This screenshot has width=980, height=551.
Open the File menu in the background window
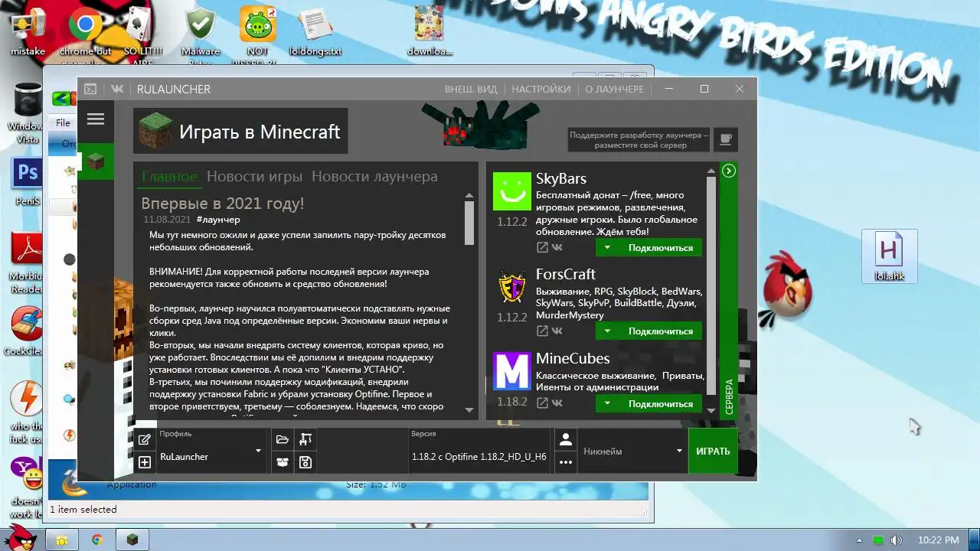(x=63, y=122)
